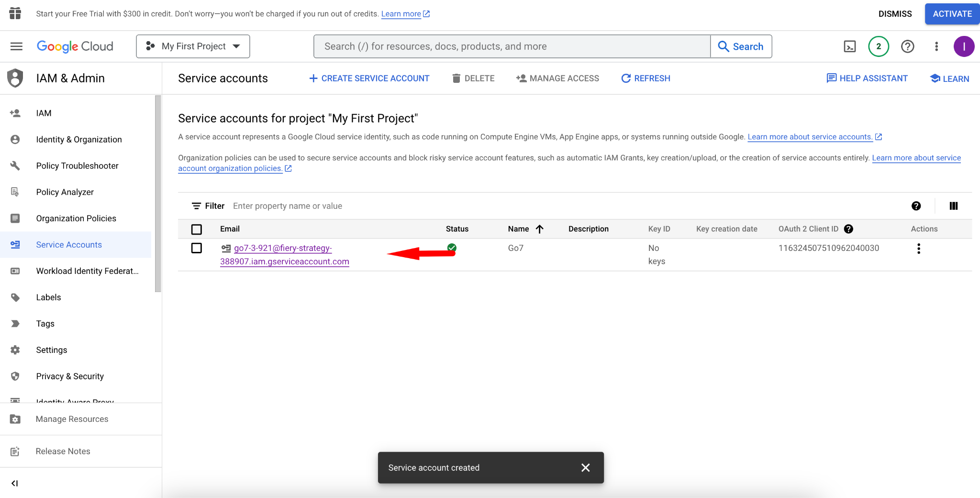Click the Google Cloud logo
This screenshot has width=980, height=498.
(x=75, y=46)
